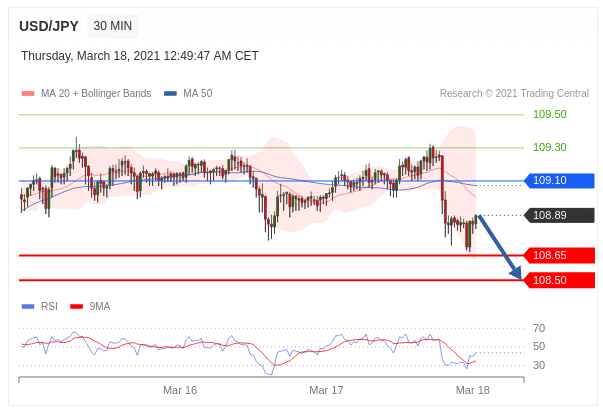Click the 9MA legend label

[x=100, y=306]
